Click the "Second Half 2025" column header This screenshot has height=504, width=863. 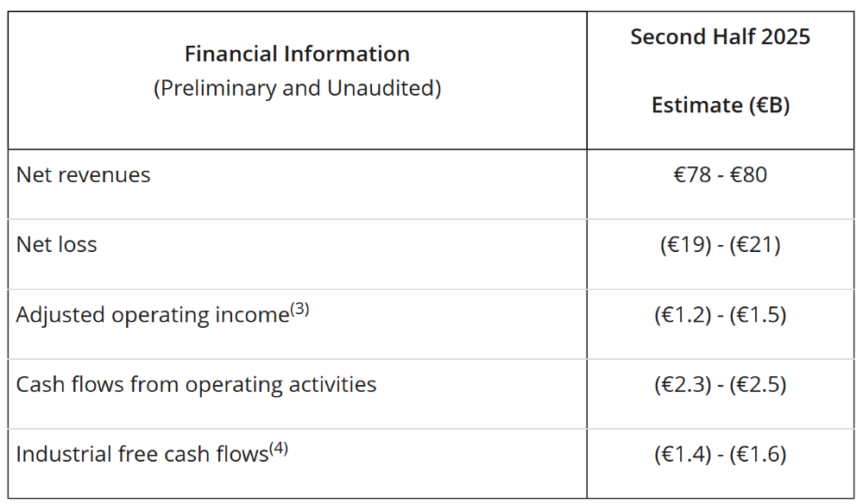point(720,37)
